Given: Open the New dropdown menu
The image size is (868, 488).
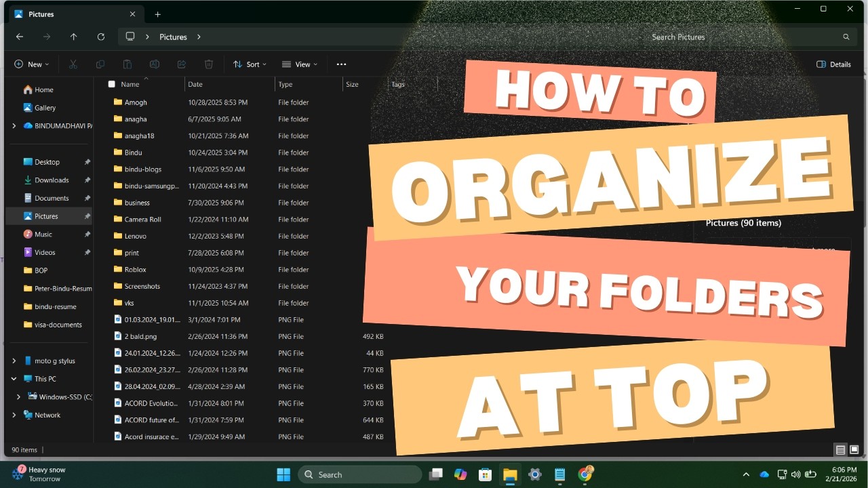Looking at the screenshot, I should [x=31, y=64].
